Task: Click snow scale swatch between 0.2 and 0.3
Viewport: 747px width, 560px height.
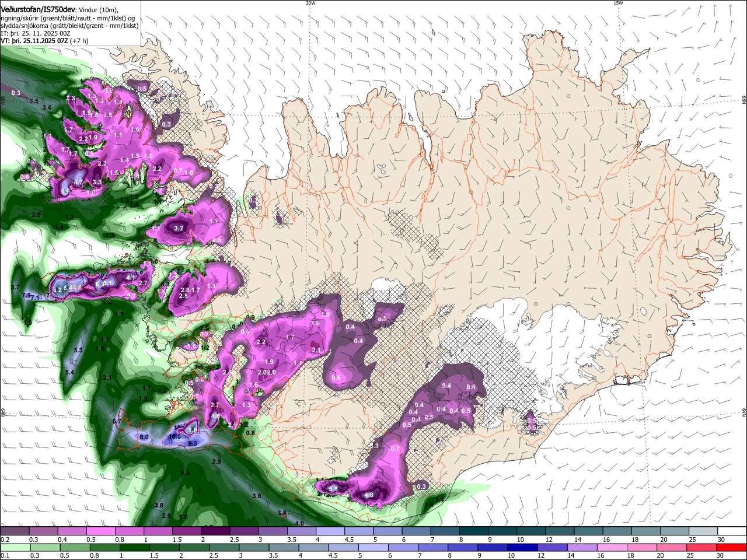Action: click(15, 531)
